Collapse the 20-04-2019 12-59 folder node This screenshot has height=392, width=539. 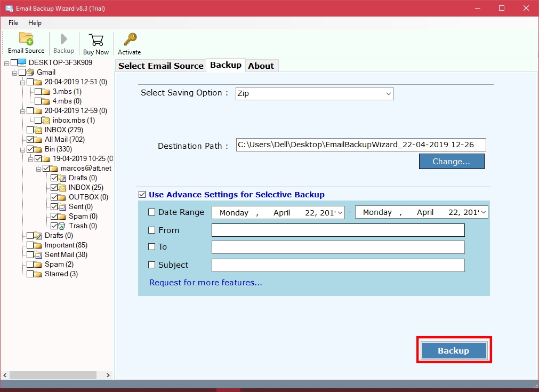coord(22,112)
